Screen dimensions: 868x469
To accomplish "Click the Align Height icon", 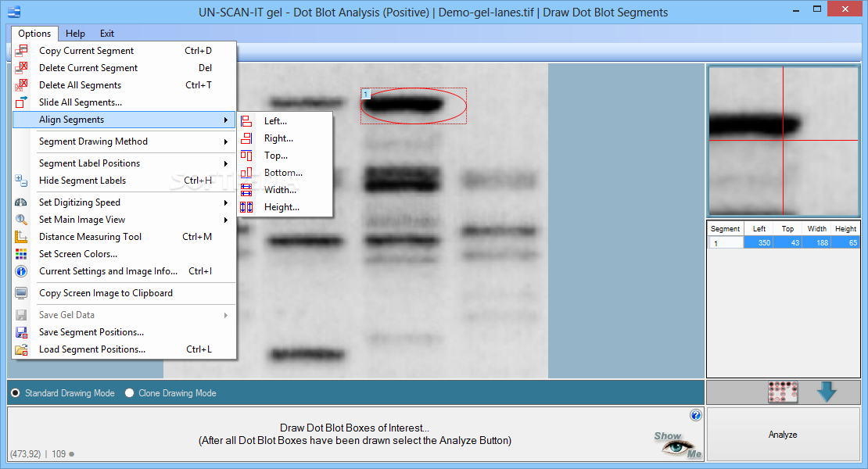I will coord(246,207).
